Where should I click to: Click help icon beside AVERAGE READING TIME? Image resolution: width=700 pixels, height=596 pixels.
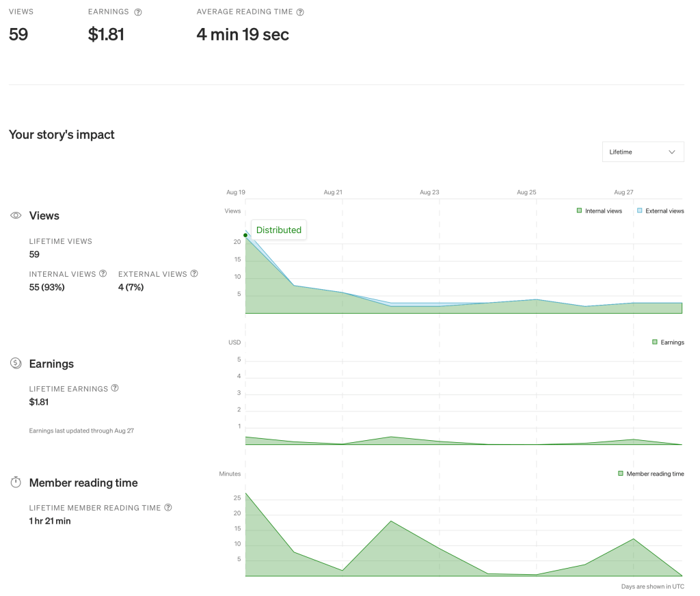click(x=300, y=12)
